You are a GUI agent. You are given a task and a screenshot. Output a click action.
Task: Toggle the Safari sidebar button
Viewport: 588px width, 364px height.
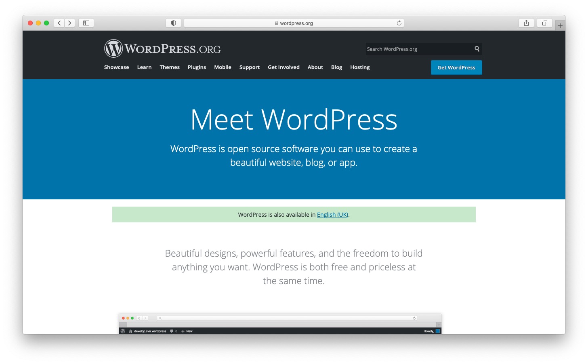[x=86, y=23]
